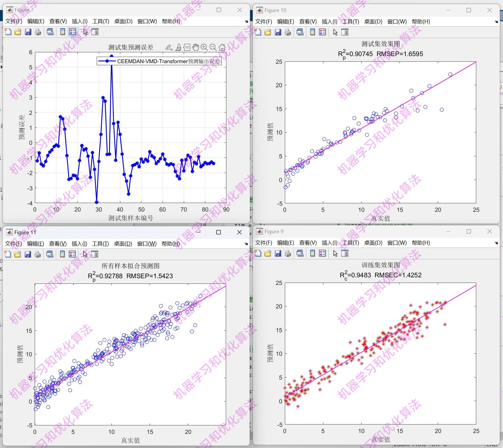Open the Print dialog from Figure 11 toolbar
The width and height of the screenshot is (503, 448).
coord(38,254)
